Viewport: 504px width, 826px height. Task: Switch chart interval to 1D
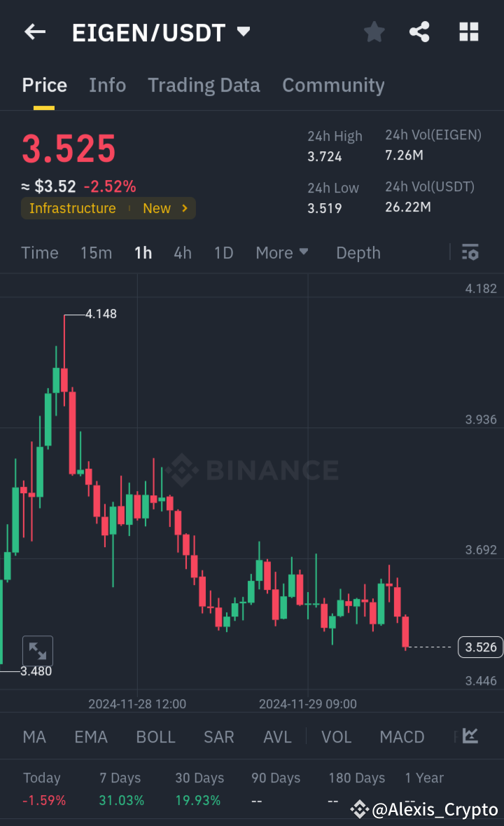[x=223, y=252]
